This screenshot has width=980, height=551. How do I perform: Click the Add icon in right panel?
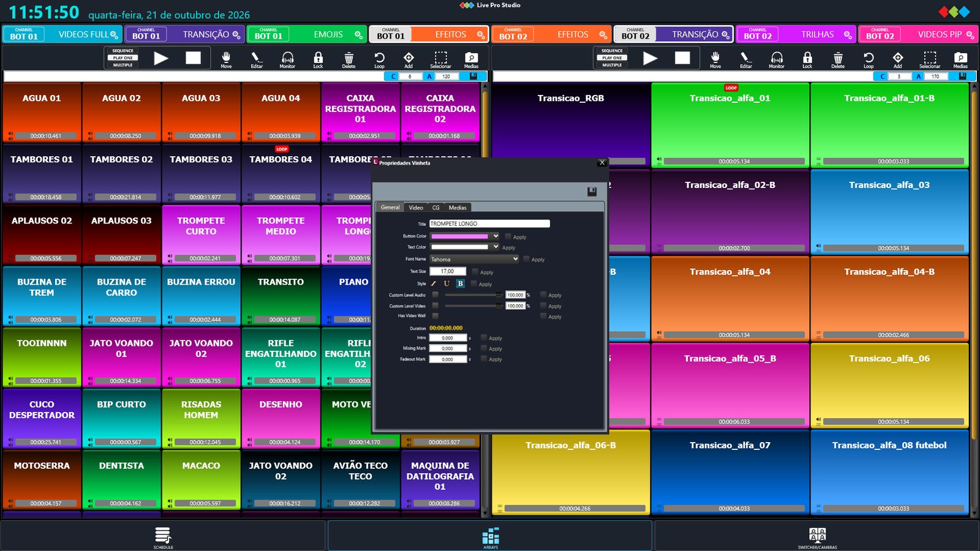[898, 59]
